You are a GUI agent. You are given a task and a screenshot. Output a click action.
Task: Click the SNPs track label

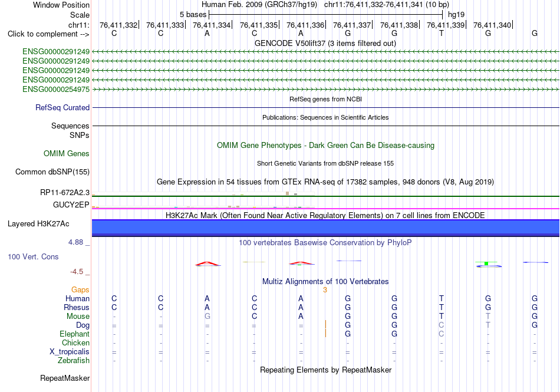tap(80, 136)
